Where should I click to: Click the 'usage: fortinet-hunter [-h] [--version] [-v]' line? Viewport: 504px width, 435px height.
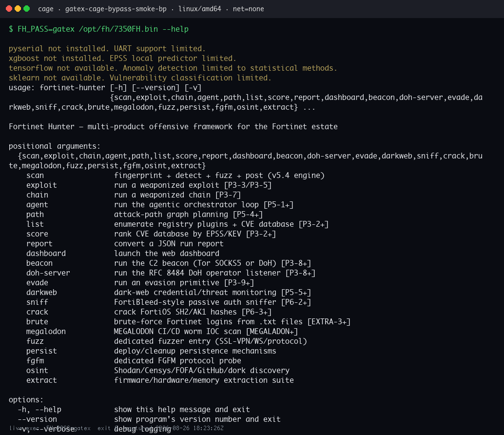pyautogui.click(x=105, y=87)
